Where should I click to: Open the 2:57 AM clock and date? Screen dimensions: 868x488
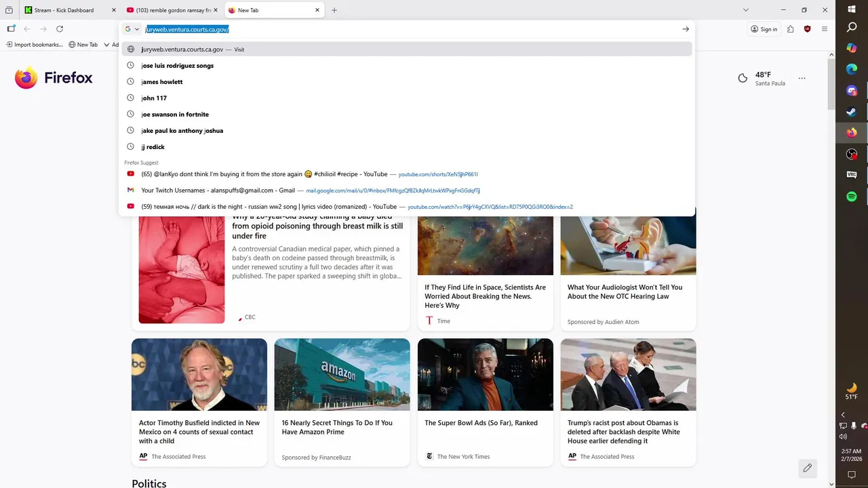[852, 455]
